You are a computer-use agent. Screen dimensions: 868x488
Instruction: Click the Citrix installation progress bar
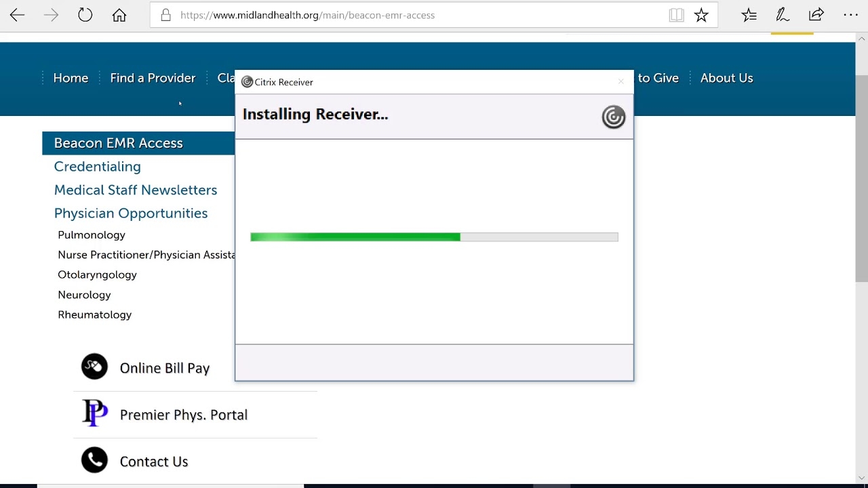pos(434,237)
